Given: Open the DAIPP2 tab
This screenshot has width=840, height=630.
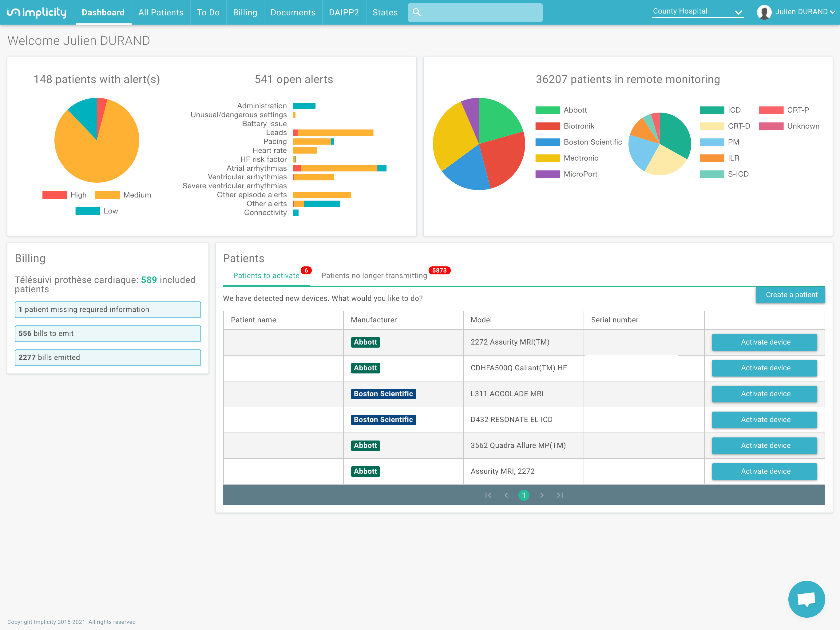Looking at the screenshot, I should click(x=344, y=13).
